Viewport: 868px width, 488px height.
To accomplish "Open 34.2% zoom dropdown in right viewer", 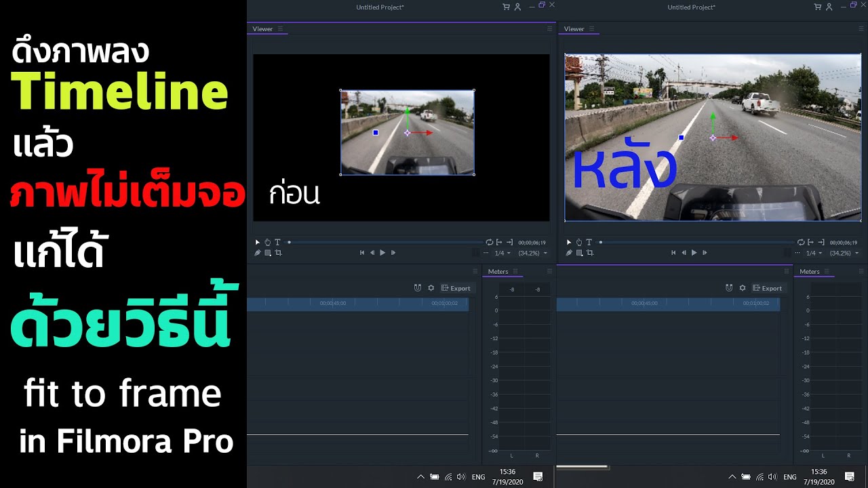I will coord(844,253).
